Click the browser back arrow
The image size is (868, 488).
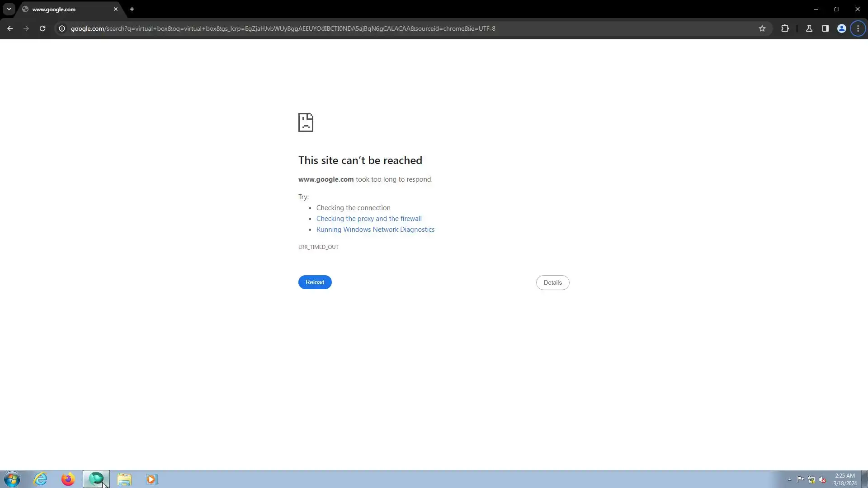pyautogui.click(x=10, y=28)
